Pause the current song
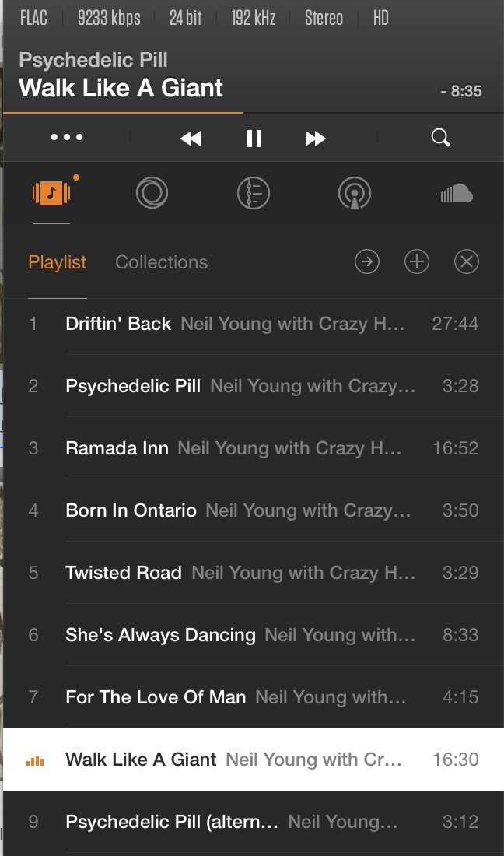The width and height of the screenshot is (504, 856). click(x=254, y=139)
